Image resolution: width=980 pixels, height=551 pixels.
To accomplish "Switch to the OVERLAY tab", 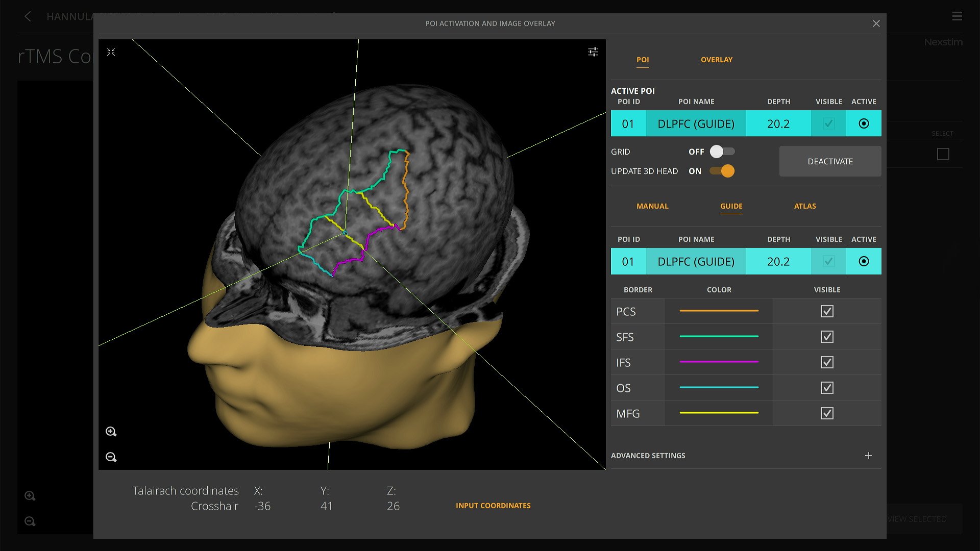I will click(716, 60).
